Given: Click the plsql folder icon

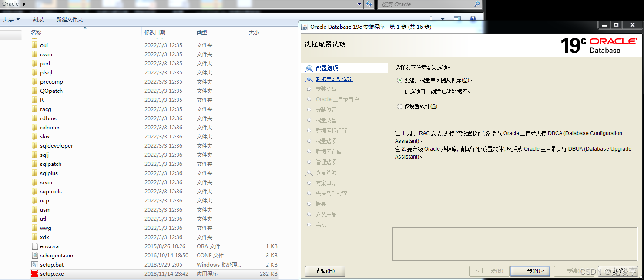Looking at the screenshot, I should tap(35, 72).
